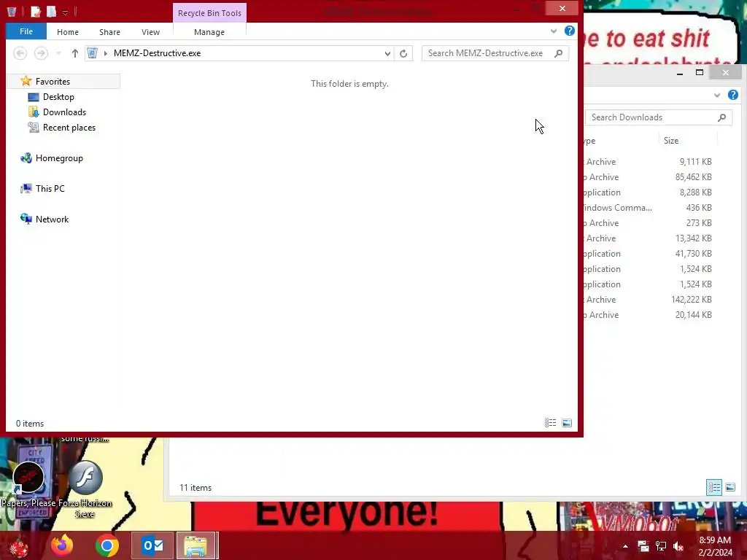747x560 pixels.
Task: Switch to the View ribbon tab
Action: tap(150, 32)
